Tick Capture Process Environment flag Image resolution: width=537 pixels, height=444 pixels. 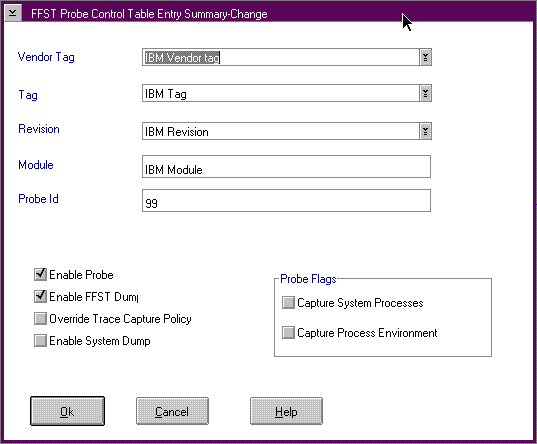tap(288, 333)
